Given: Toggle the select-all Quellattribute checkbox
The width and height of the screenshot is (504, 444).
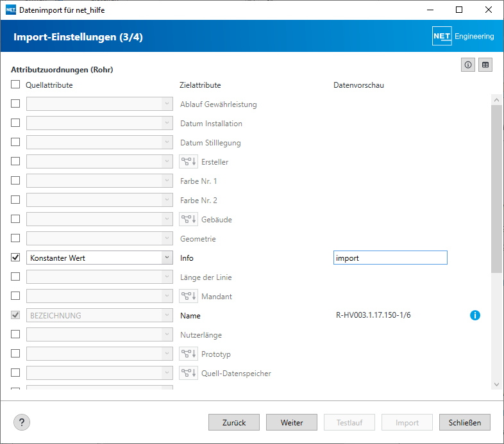Looking at the screenshot, I should coord(15,85).
